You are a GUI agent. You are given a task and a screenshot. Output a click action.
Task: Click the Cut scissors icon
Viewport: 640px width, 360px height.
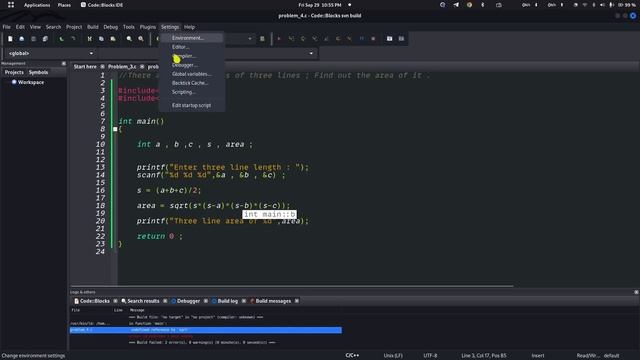pyautogui.click(x=89, y=39)
